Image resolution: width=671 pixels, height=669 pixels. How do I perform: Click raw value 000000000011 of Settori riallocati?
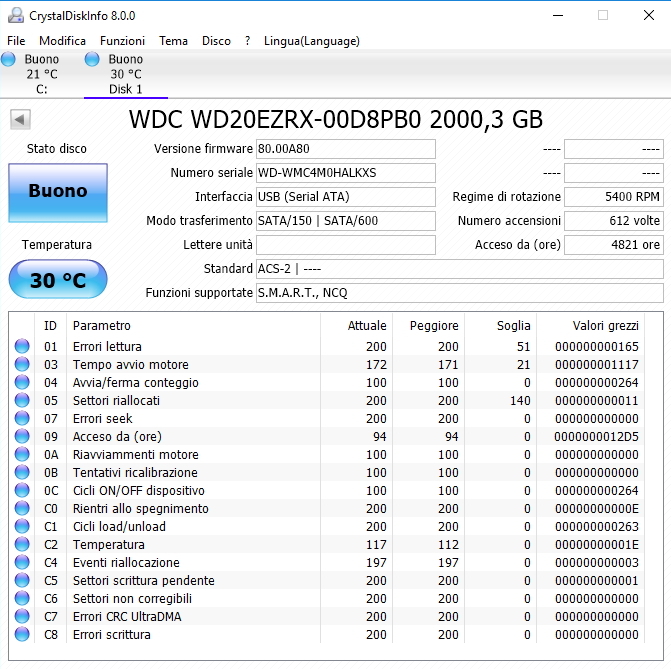pyautogui.click(x=597, y=400)
